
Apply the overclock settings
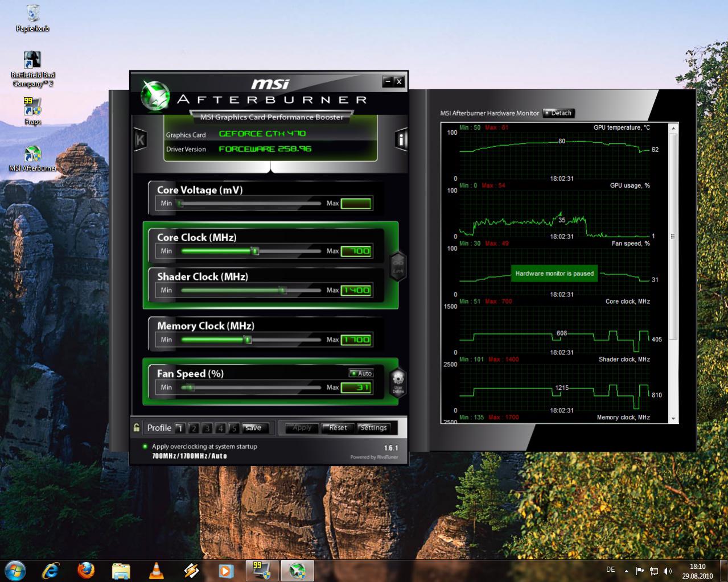tap(302, 428)
